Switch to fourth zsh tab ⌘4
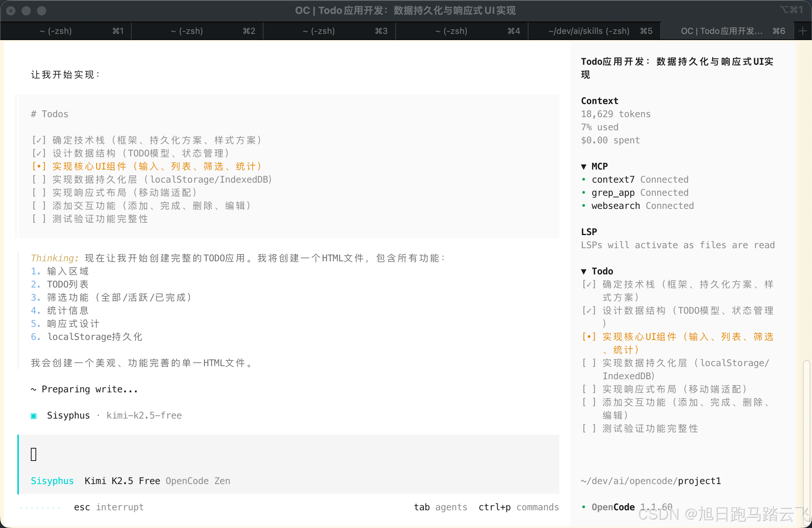 point(462,31)
